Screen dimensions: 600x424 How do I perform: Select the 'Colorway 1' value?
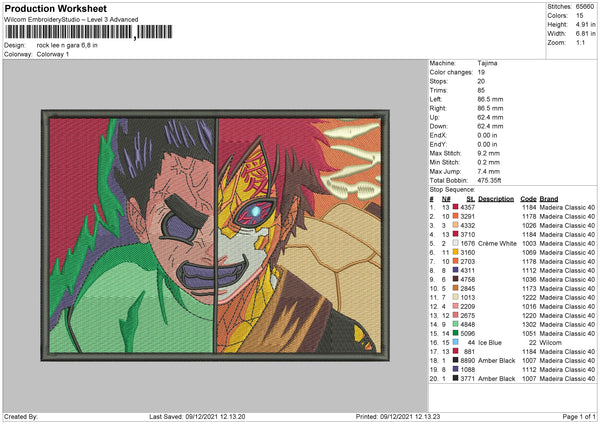click(x=53, y=54)
